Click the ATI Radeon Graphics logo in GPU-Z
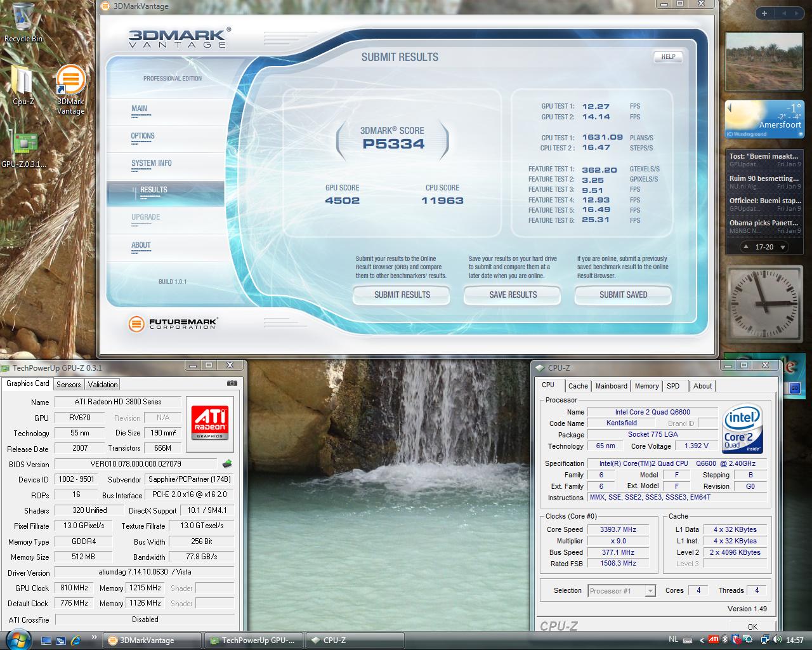 tap(209, 423)
